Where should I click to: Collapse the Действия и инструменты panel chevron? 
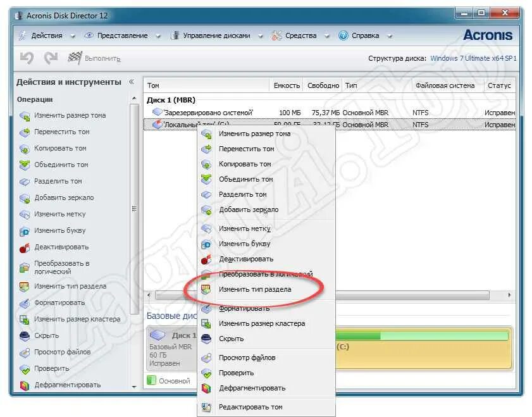coord(132,82)
